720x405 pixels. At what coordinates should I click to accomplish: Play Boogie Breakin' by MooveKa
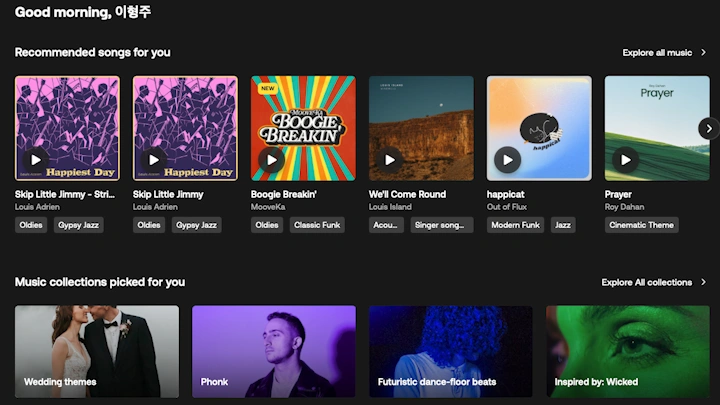tap(272, 159)
